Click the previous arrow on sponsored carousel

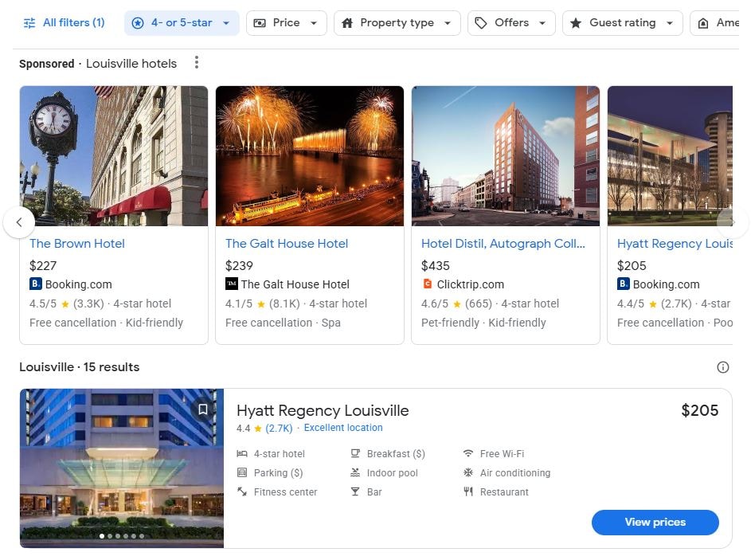[19, 221]
